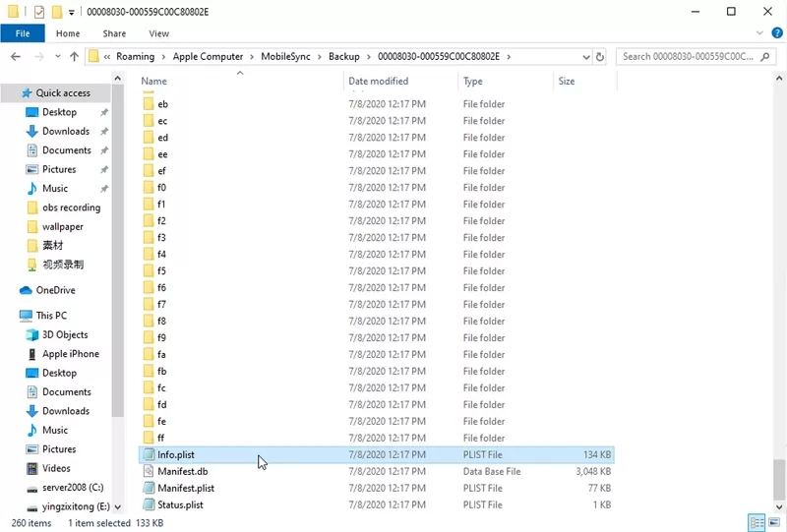
Task: Open address bar history dropdown
Action: coord(585,57)
